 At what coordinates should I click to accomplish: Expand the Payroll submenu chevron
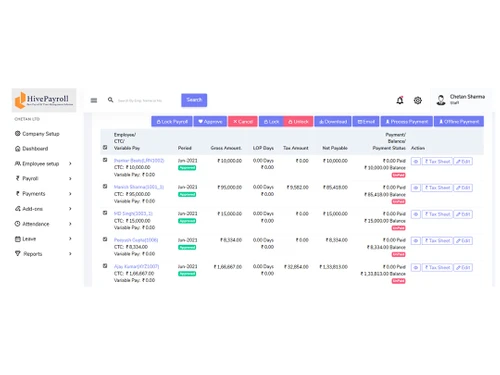70,178
